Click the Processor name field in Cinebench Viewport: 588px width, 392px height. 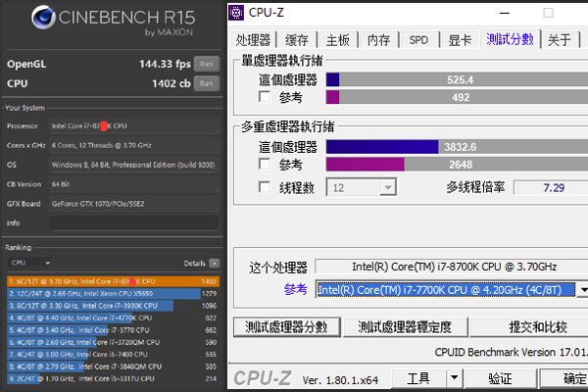(x=134, y=125)
